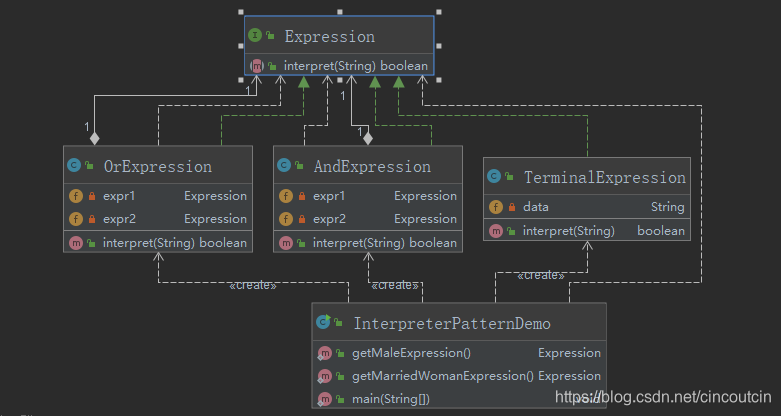
Task: Click the runnable class icon of InterpreterPatternDemo
Action: [323, 322]
